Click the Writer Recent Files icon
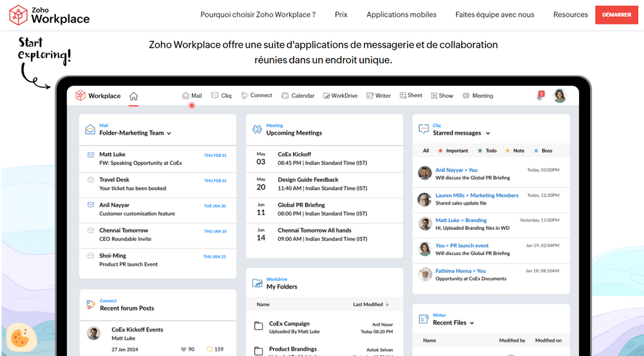 [x=424, y=319]
